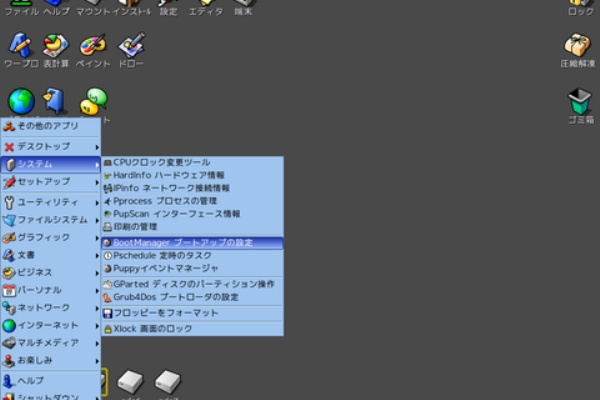The width and height of the screenshot is (600, 400).
Task: Expand the マルチメディア submenu
Action: click(51, 343)
